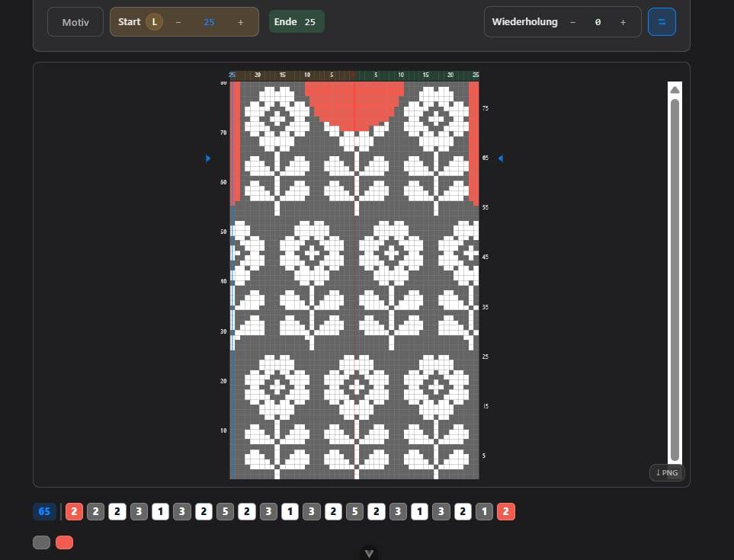Click the first red stitch count 2 chip
This screenshot has height=560, width=734.
coord(74,511)
